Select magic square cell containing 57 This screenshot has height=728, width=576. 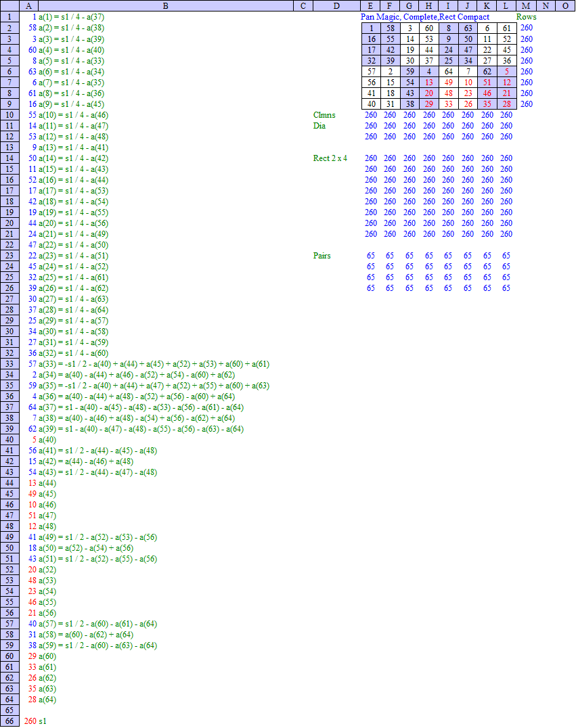tap(371, 72)
